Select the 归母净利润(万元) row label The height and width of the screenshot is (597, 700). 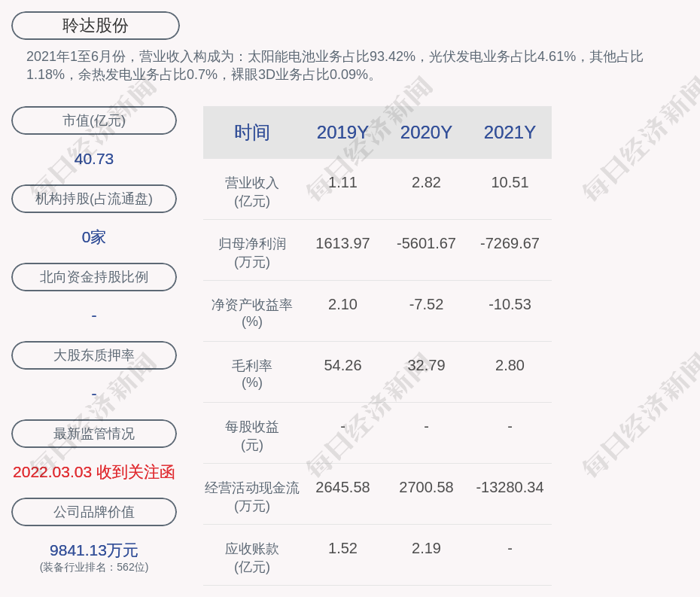coord(252,253)
